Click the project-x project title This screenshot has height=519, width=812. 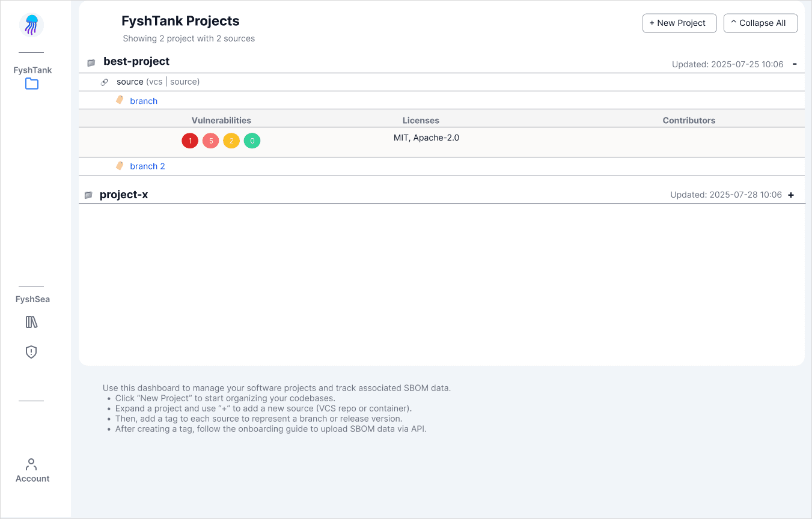click(x=124, y=195)
